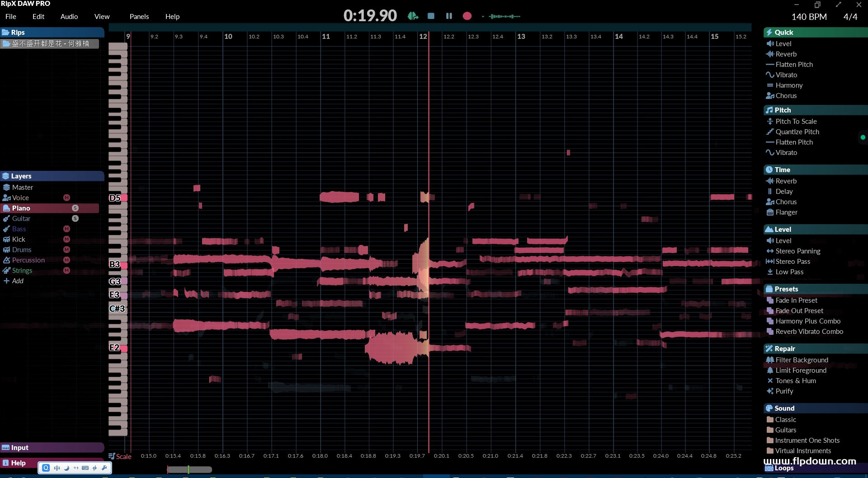Click the green brain rip icon
868x478 pixels.
(413, 16)
